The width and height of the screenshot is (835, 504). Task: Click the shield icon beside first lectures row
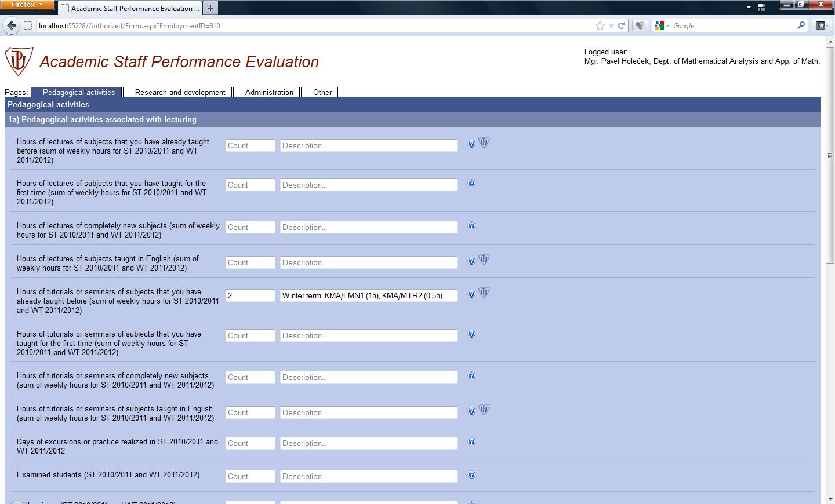[484, 142]
